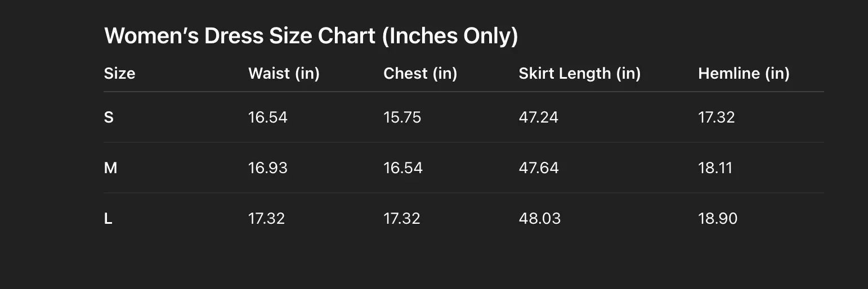Click chest value 16.54 in M row
The image size is (868, 289).
(x=402, y=168)
